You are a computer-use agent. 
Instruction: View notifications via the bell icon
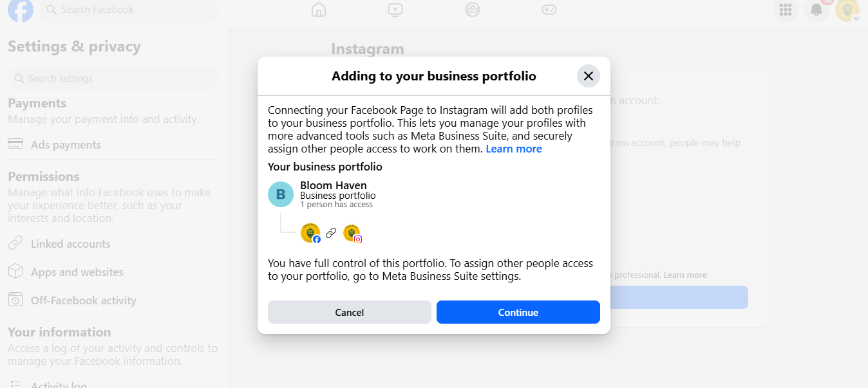[816, 10]
